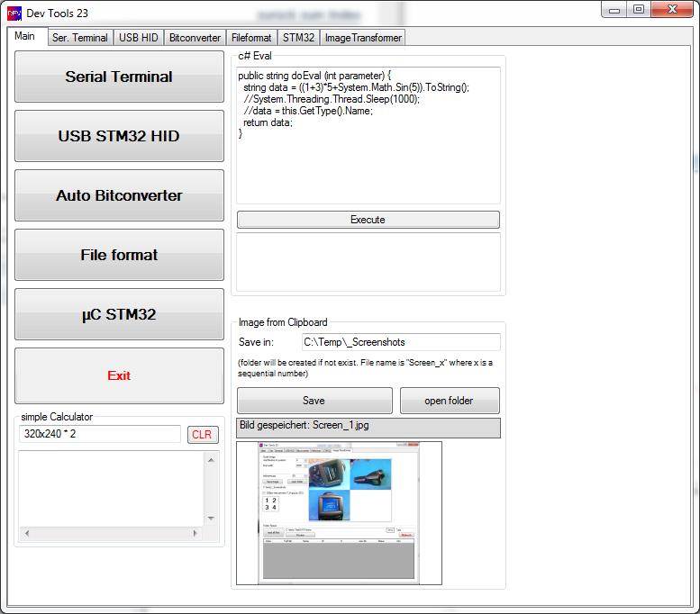
Task: Click the clipboard screenshot preview thumbnail
Action: (x=339, y=512)
